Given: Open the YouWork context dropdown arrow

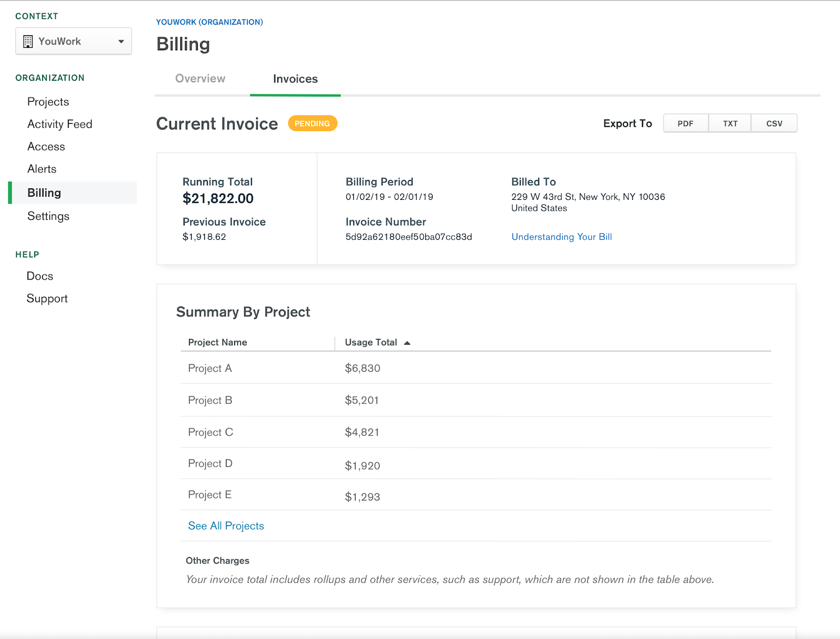Looking at the screenshot, I should pos(121,41).
